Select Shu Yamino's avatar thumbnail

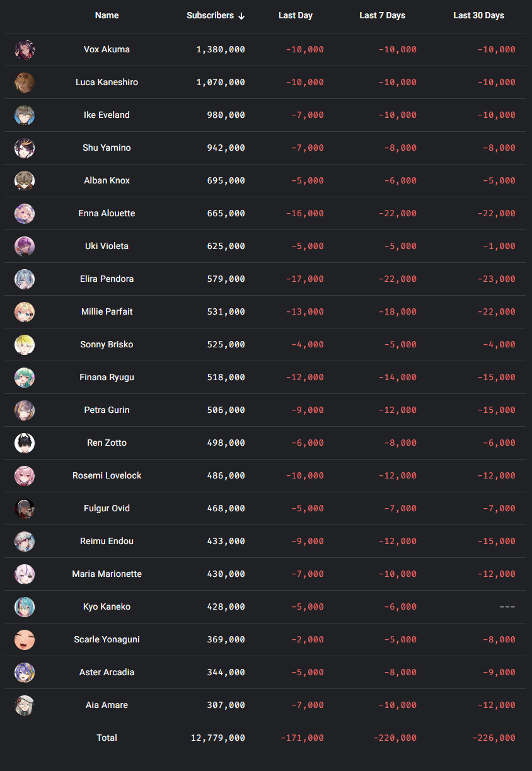point(25,148)
